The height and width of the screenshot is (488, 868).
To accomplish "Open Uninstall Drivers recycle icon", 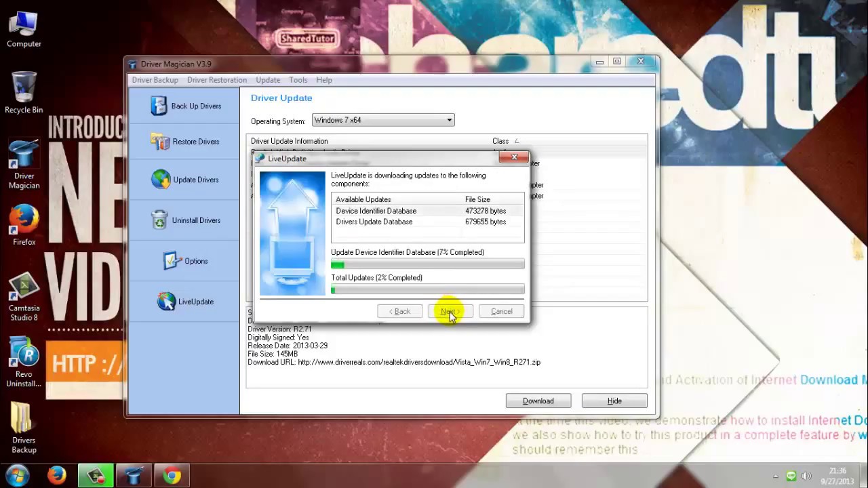I will click(x=159, y=220).
